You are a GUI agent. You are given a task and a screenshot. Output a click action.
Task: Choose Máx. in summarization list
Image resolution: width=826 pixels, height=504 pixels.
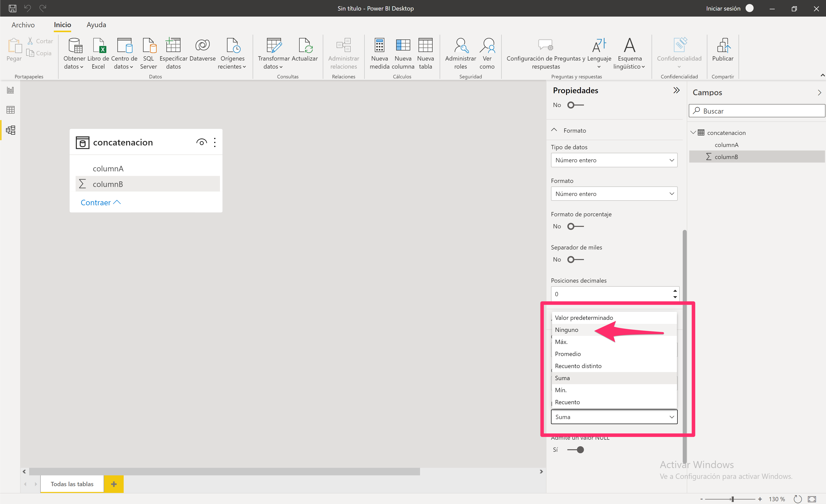614,342
